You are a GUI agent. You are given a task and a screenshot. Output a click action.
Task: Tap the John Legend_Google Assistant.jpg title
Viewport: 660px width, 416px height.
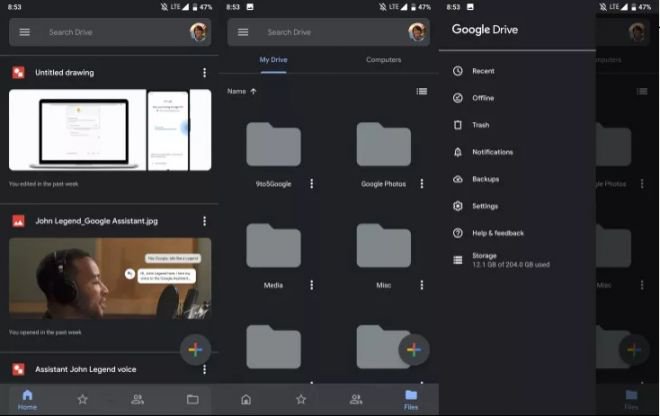point(96,221)
